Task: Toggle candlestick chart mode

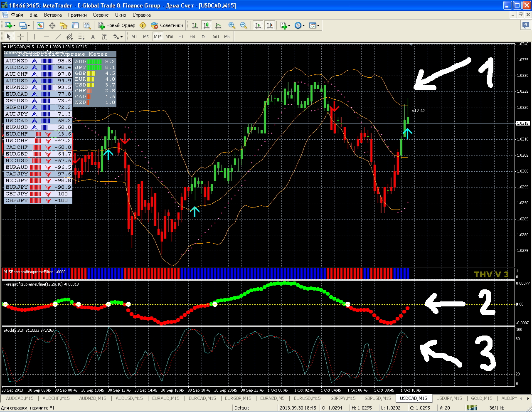Action: click(207, 25)
